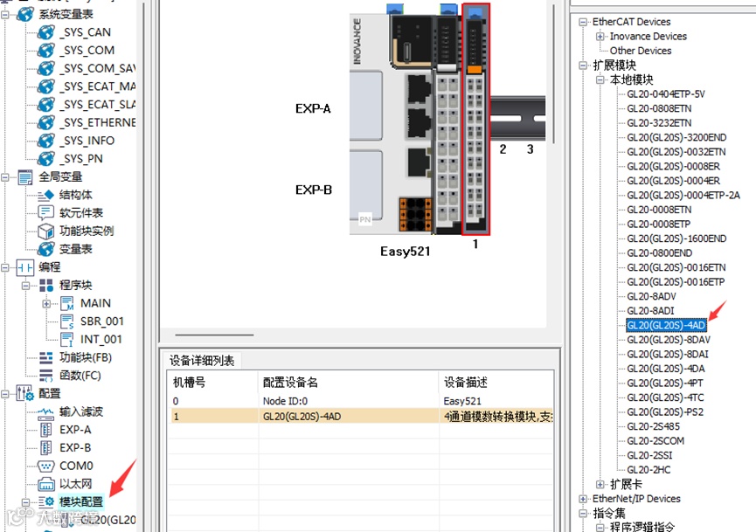Select the slot 1 highlighted module image
The image size is (756, 532).
[475, 120]
